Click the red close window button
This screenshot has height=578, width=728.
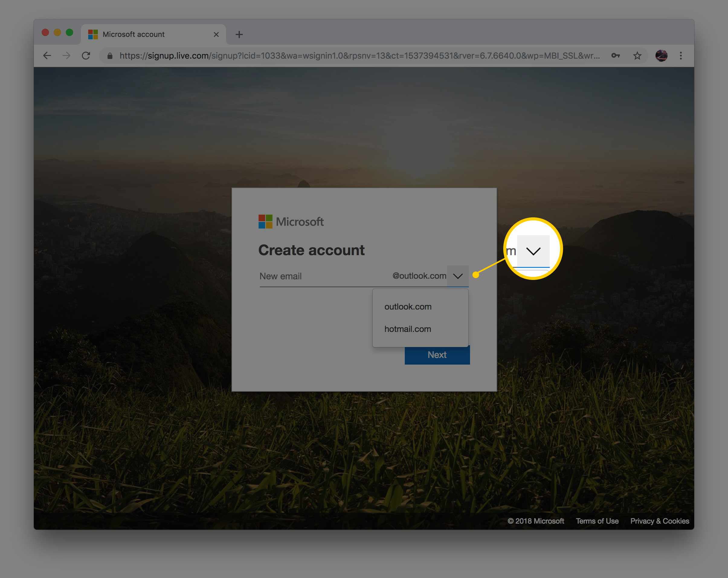pyautogui.click(x=45, y=32)
